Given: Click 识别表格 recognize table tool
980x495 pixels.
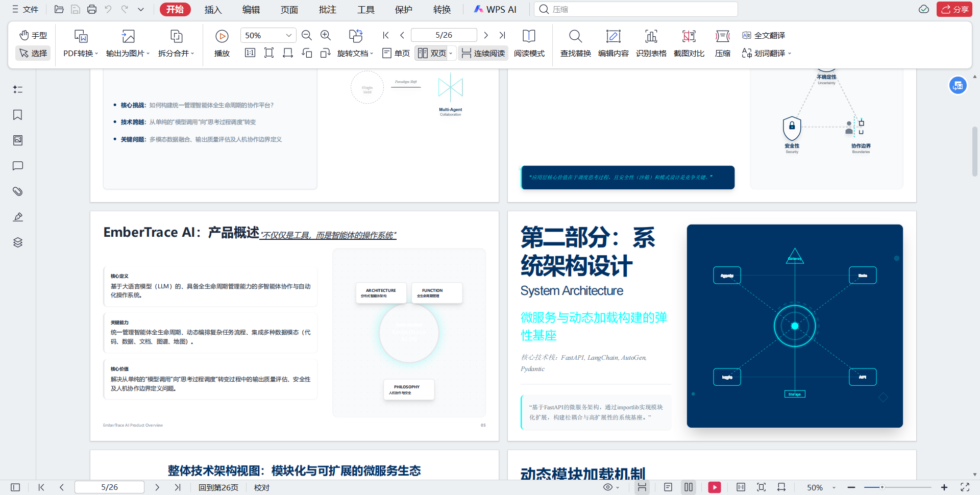Looking at the screenshot, I should [x=651, y=43].
